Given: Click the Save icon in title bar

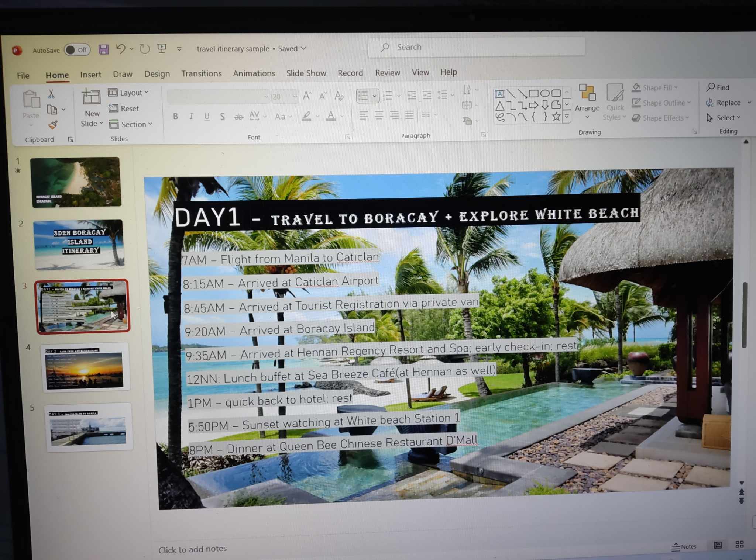Looking at the screenshot, I should pyautogui.click(x=103, y=49).
